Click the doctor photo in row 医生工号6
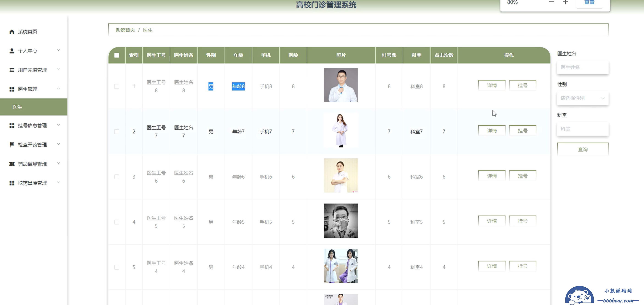The height and width of the screenshot is (305, 644). 341,175
